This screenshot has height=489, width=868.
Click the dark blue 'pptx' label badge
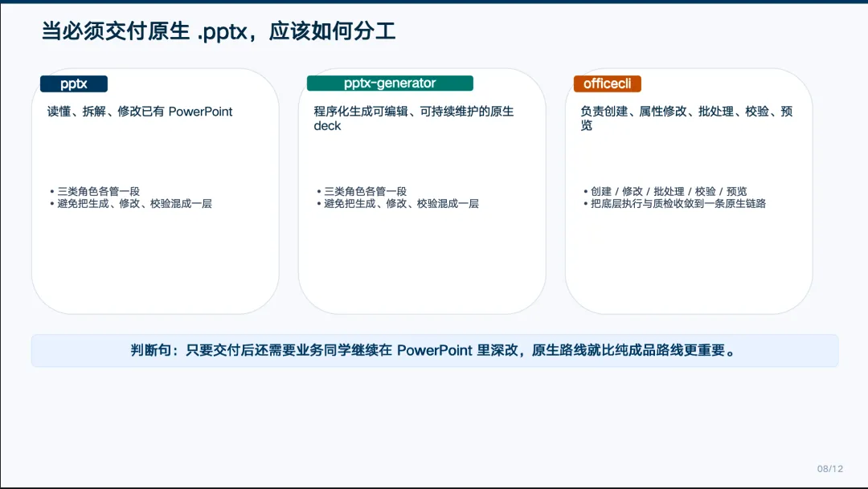(x=74, y=84)
